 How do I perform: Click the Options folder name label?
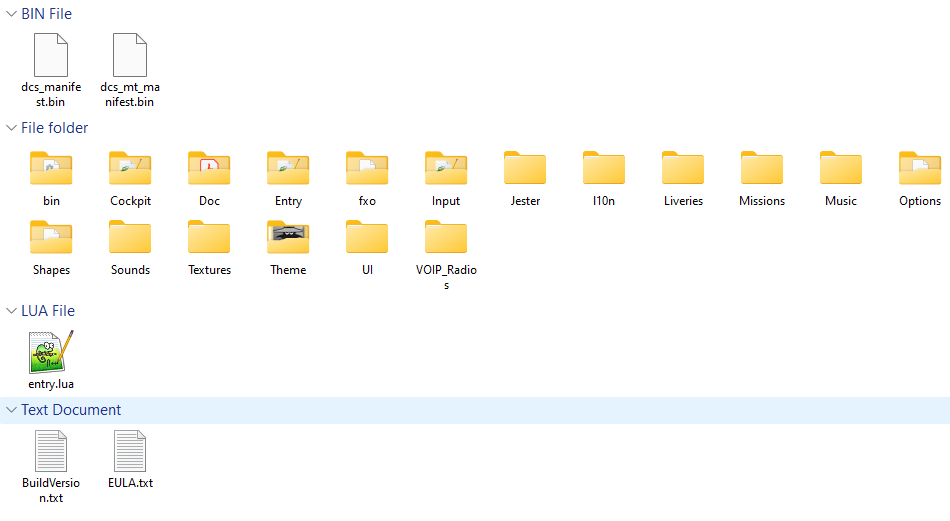click(x=920, y=201)
